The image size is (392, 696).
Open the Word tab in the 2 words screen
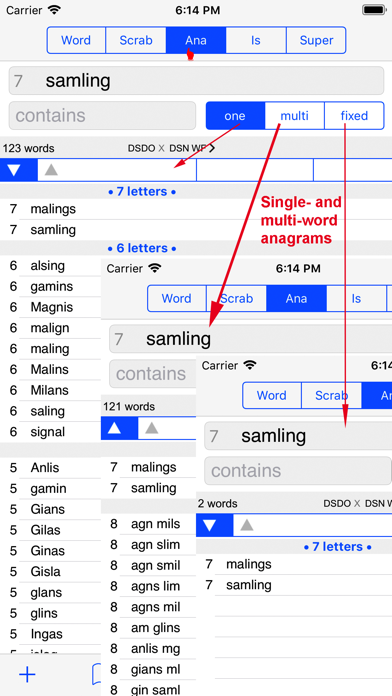pos(272,395)
